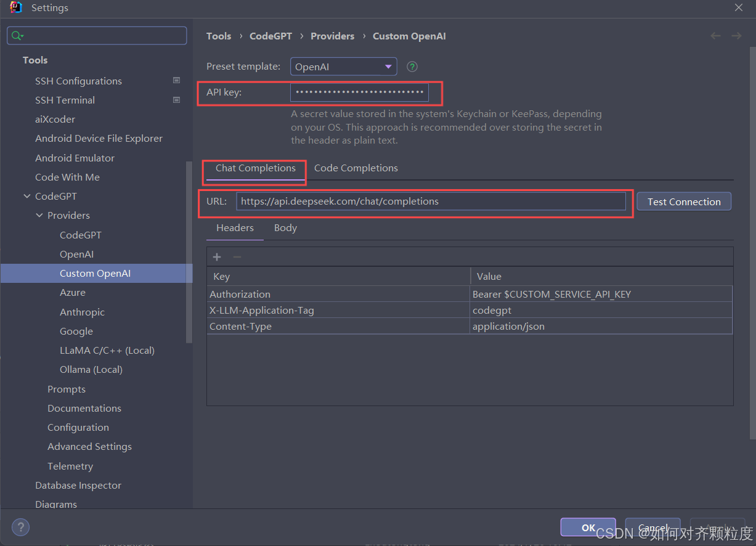Collapse the Providers tree node
Viewport: 756px width, 546px height.
(39, 215)
